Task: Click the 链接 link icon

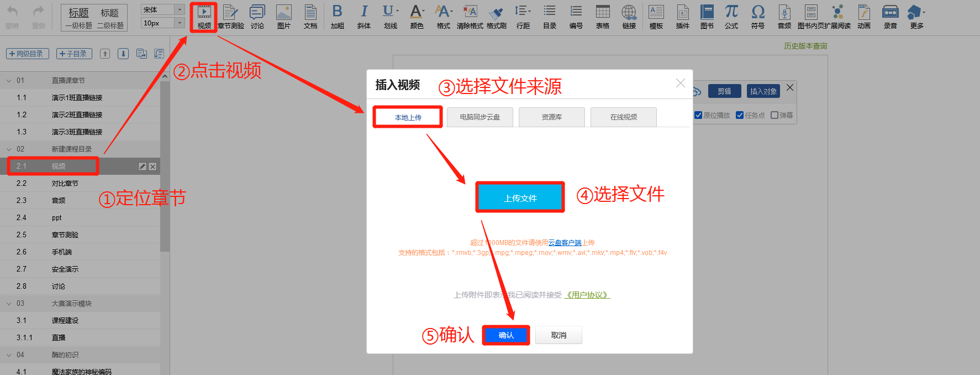Action: point(629,17)
